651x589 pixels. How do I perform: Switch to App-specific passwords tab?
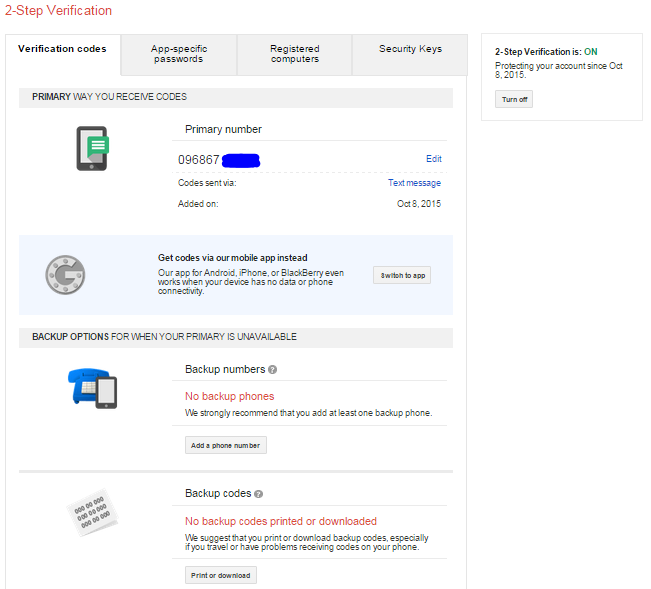tap(178, 54)
